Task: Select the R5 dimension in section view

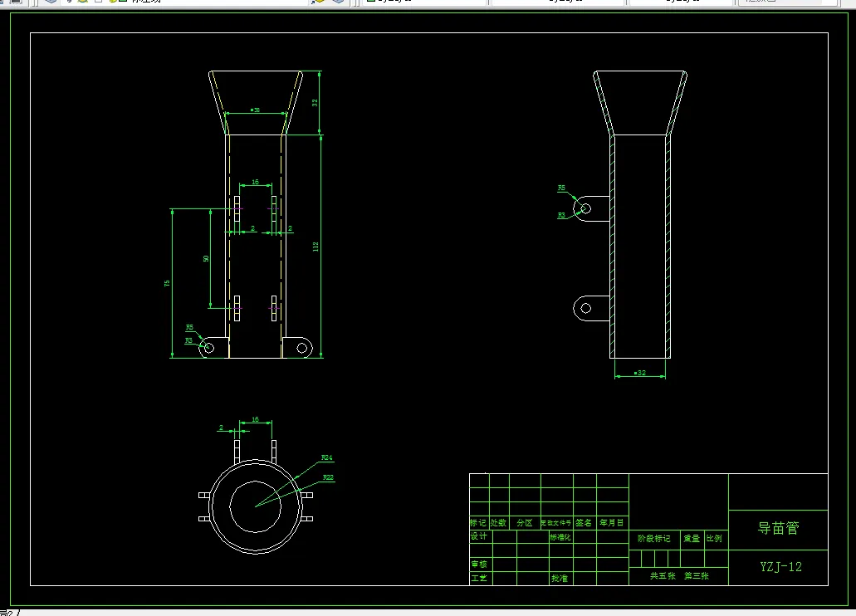Action: click(x=562, y=188)
